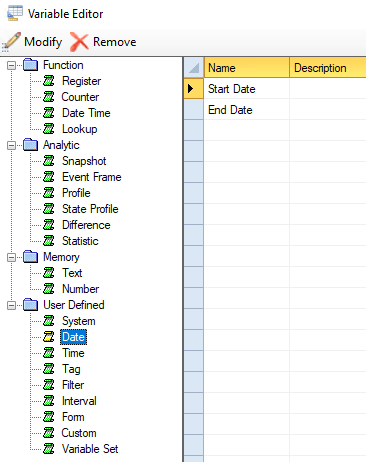Click the scroll icon beside Text
Screen dimensions: 366x462
(49, 273)
